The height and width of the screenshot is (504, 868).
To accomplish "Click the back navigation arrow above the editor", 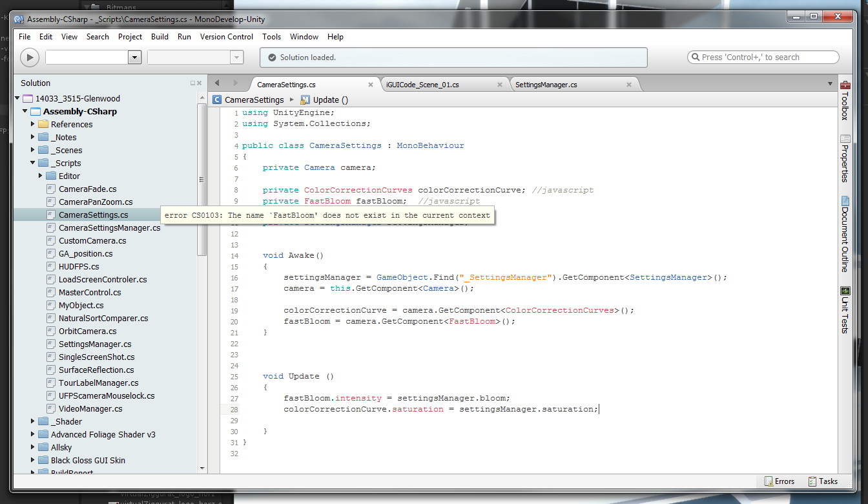I will point(218,83).
